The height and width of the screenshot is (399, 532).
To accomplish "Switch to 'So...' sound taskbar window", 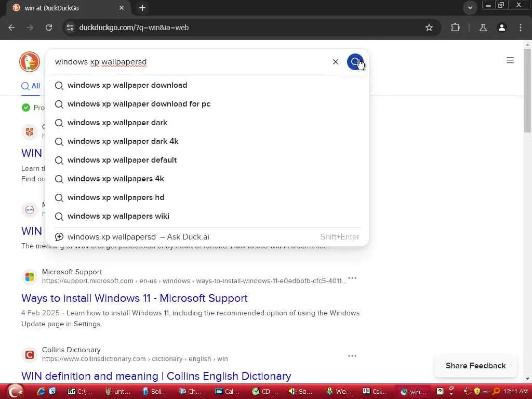I will [x=301, y=392].
